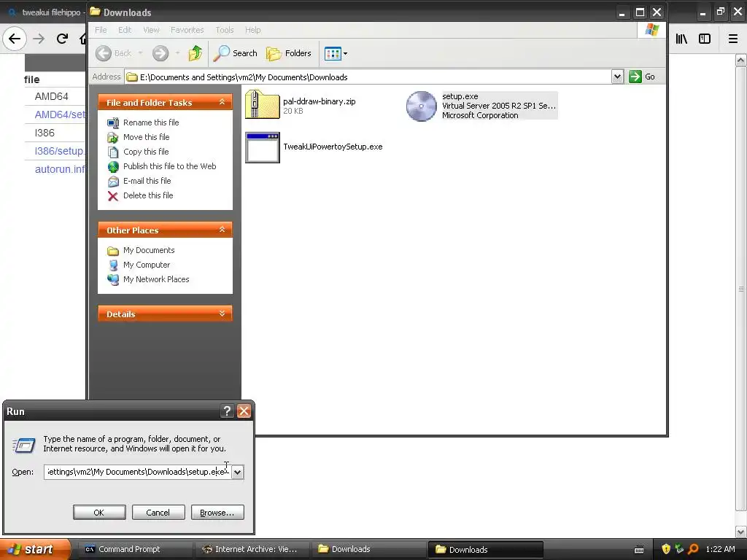Collapse Other Places panel

tap(222, 230)
